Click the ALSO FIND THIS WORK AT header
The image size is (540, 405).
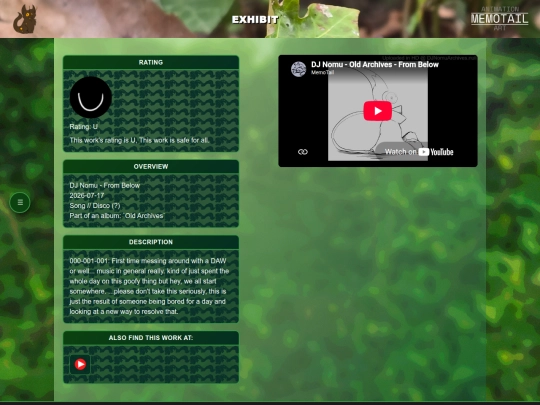151,338
